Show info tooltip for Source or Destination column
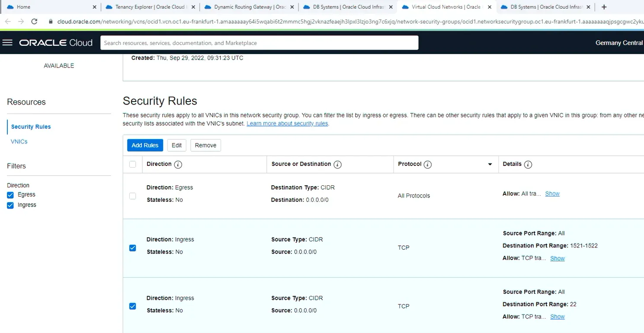644x333 pixels. click(338, 165)
